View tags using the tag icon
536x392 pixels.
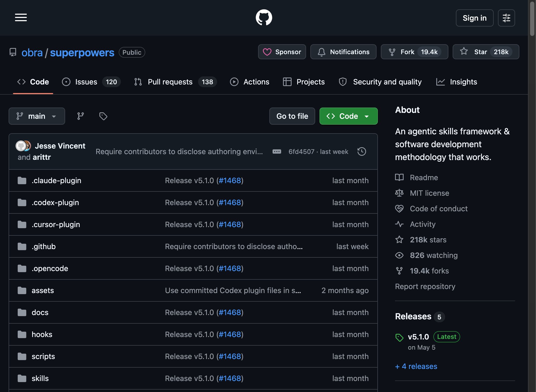pos(103,116)
